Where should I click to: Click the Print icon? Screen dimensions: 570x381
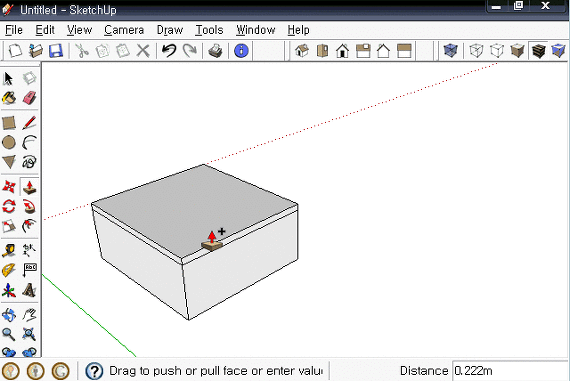[215, 51]
